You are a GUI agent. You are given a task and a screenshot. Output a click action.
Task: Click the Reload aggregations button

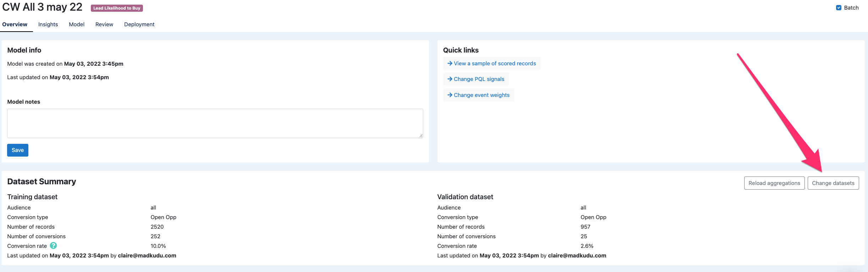774,183
